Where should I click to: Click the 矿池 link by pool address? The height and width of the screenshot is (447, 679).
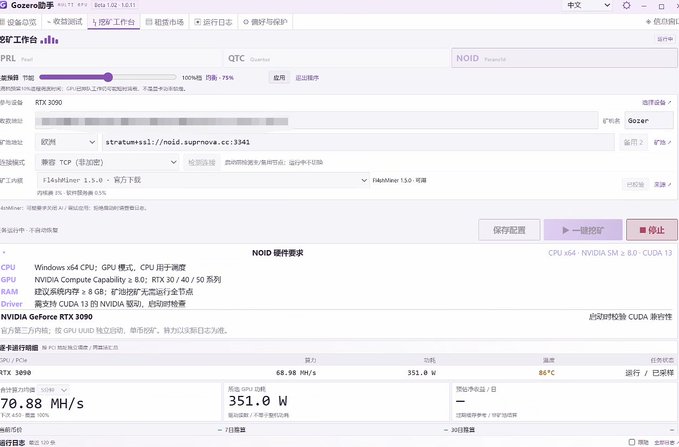(x=663, y=143)
